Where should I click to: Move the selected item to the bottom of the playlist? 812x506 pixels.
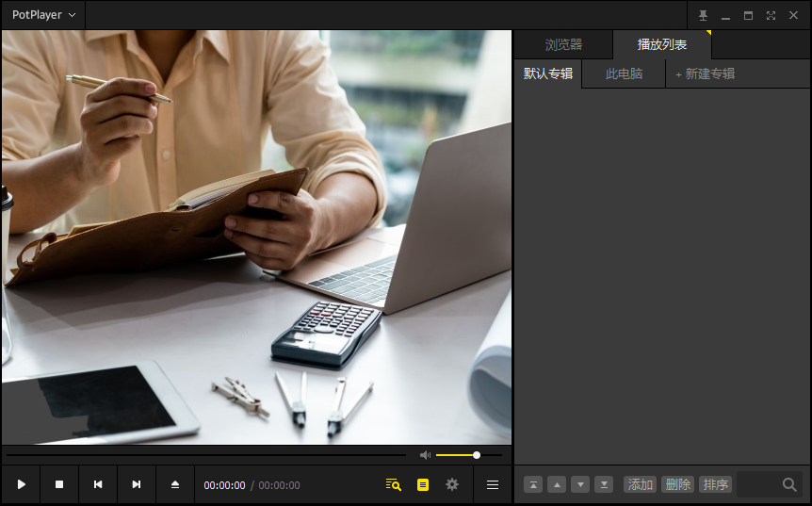604,484
